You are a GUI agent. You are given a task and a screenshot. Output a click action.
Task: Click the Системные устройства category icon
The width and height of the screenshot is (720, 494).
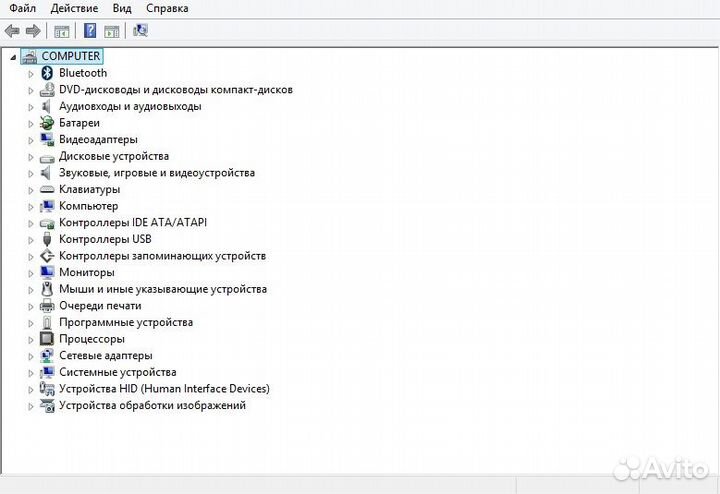tap(47, 372)
